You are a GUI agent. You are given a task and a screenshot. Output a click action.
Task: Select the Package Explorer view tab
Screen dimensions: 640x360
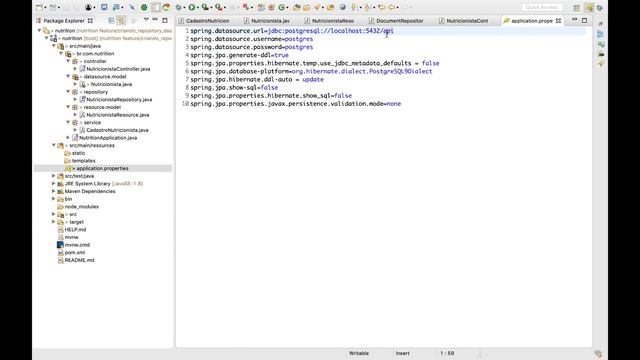64,20
